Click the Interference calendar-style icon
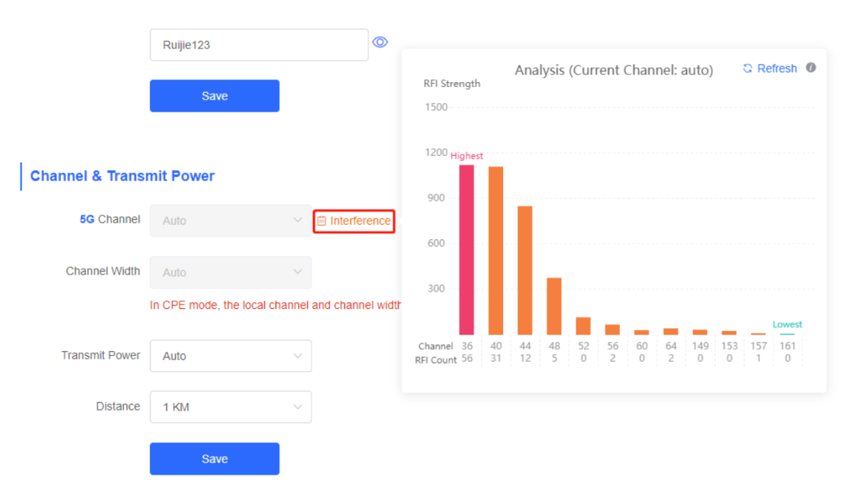Viewport: 863px width, 487px height. [x=321, y=221]
